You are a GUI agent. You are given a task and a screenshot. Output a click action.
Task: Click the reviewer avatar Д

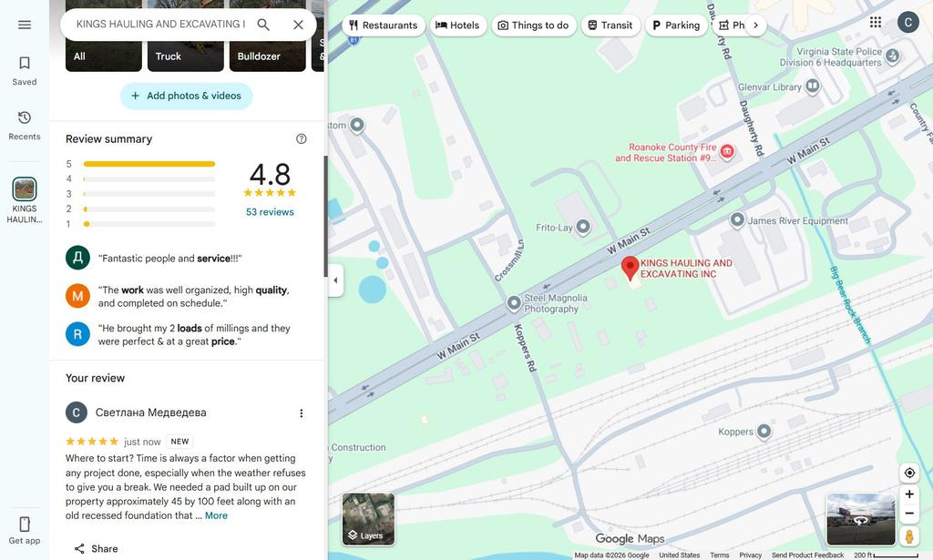(x=77, y=258)
